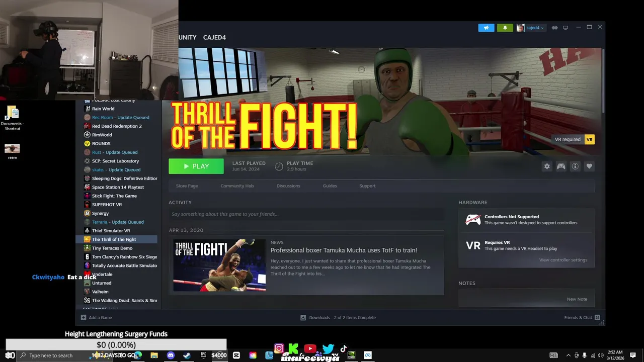Open Downloads status at bottom
Viewport: 644px width, 362px height.
338,318
